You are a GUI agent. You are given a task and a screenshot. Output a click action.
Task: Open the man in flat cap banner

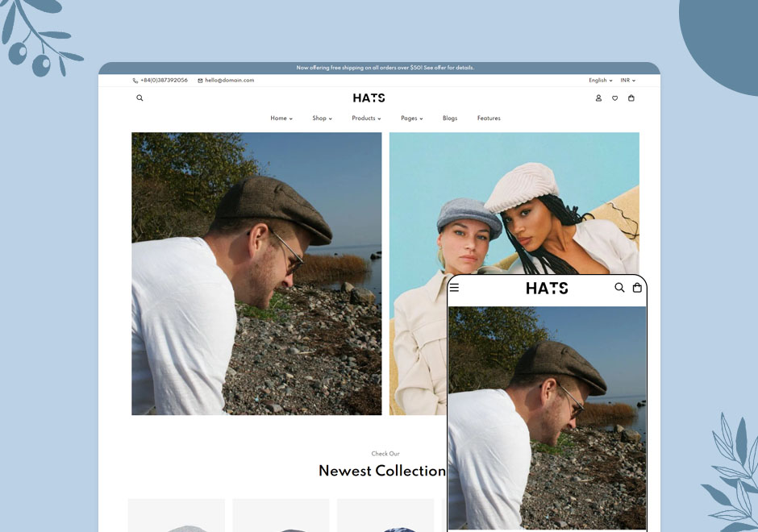(x=256, y=273)
